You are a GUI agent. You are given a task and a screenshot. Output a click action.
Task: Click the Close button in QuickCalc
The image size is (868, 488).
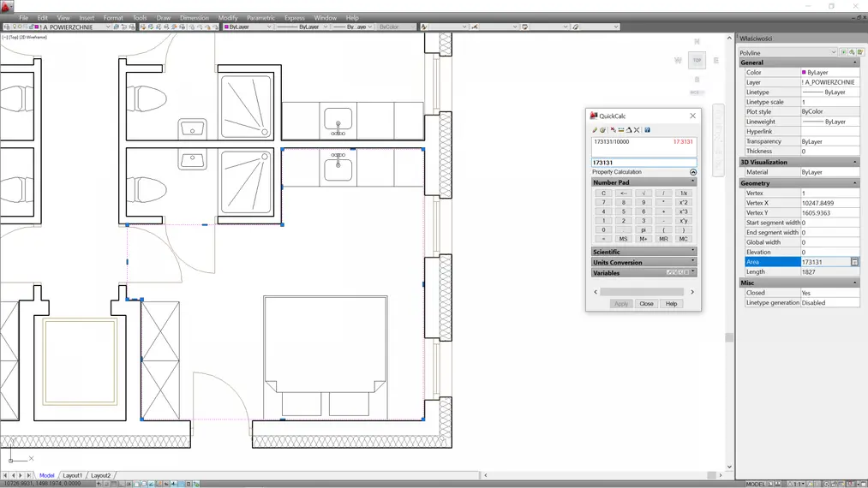click(647, 304)
